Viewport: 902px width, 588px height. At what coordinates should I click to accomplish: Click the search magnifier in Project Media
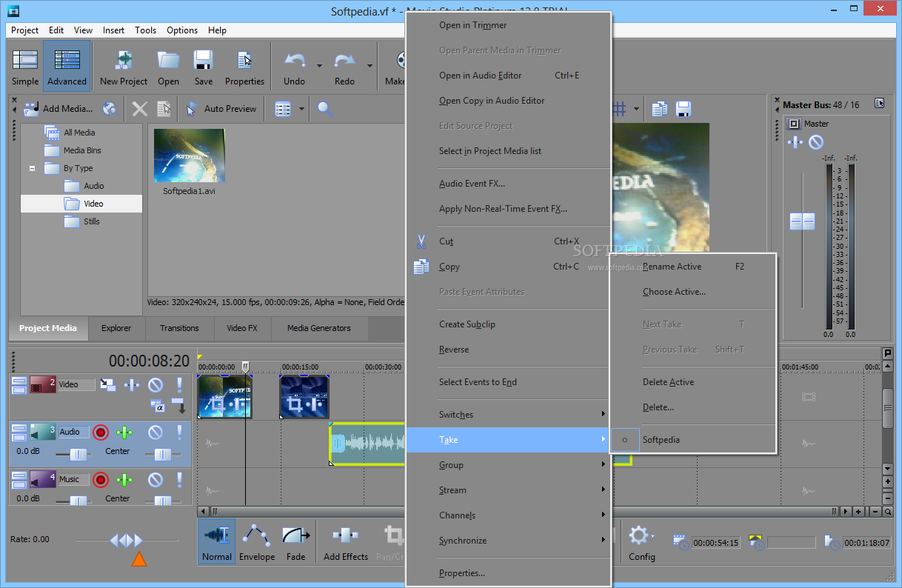tap(324, 109)
